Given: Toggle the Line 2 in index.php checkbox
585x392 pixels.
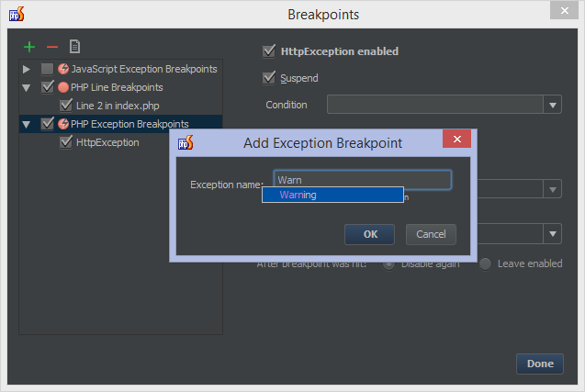Looking at the screenshot, I should tap(66, 106).
